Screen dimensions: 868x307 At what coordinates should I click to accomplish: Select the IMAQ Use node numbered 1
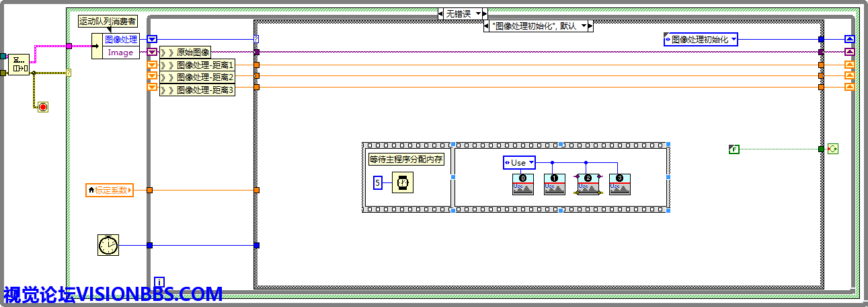click(x=554, y=184)
